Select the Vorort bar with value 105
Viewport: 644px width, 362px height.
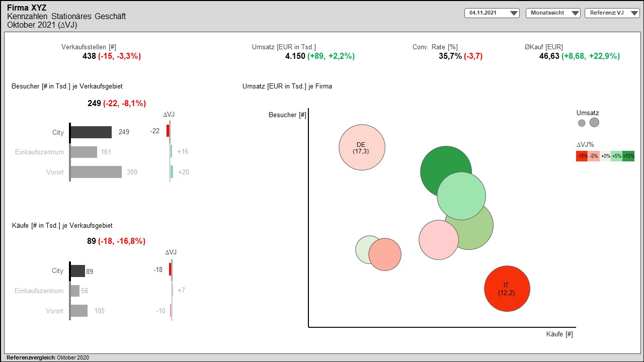click(x=79, y=311)
